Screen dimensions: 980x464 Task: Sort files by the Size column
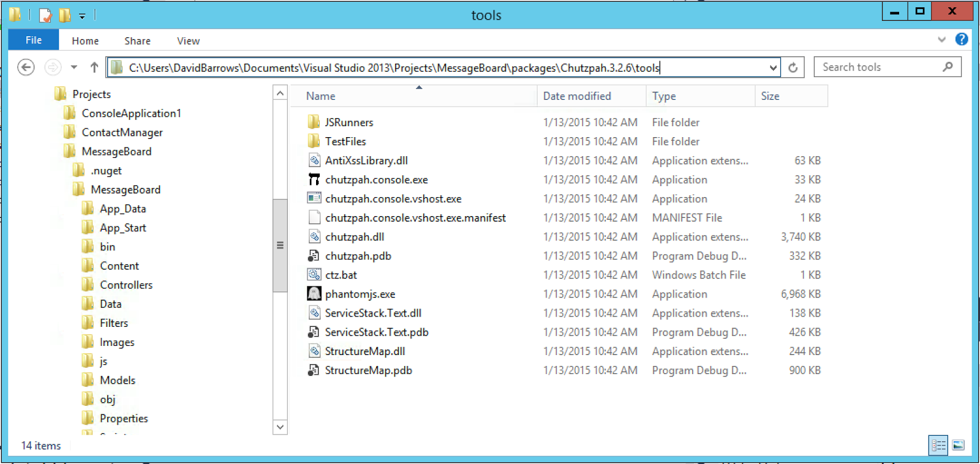(770, 96)
